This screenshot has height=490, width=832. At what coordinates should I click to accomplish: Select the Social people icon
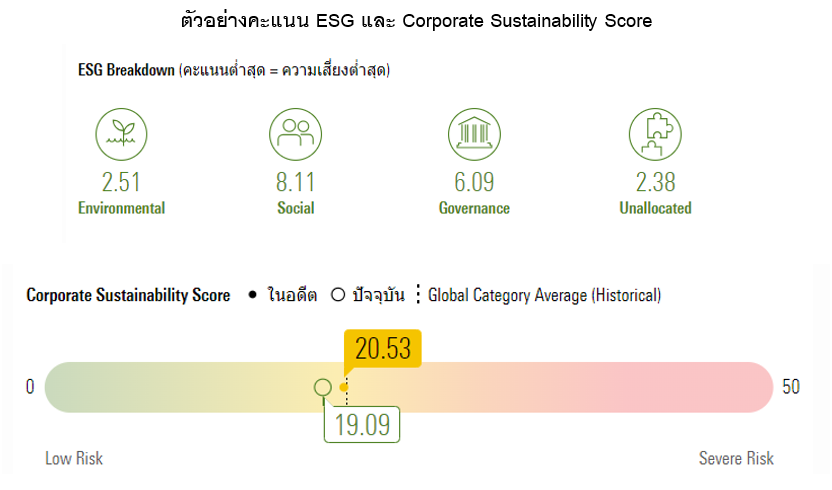coord(295,132)
